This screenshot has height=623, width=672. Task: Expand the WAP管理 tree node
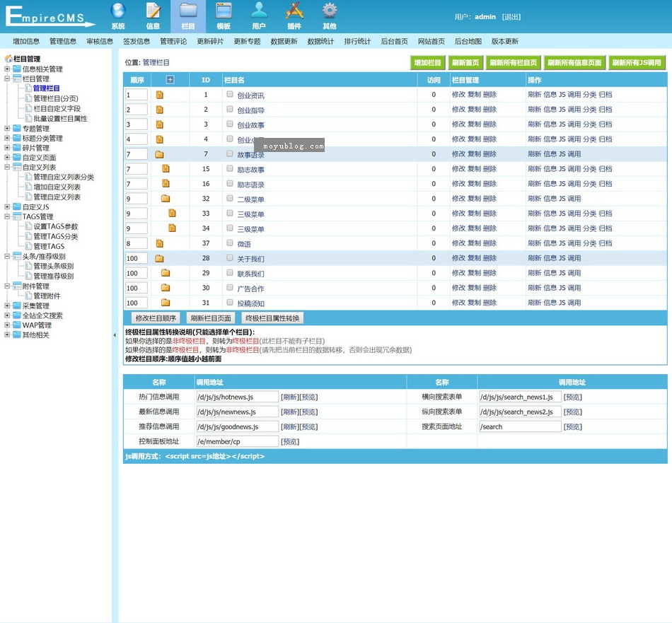pyautogui.click(x=7, y=325)
